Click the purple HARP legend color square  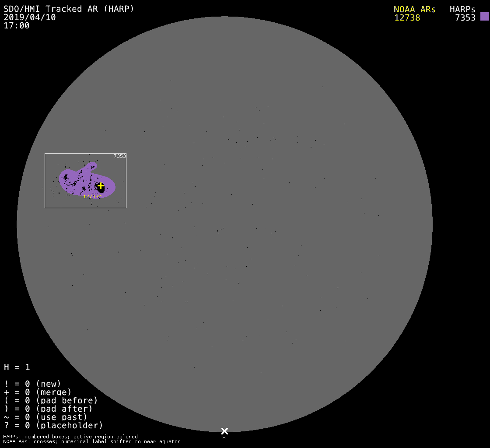click(484, 17)
